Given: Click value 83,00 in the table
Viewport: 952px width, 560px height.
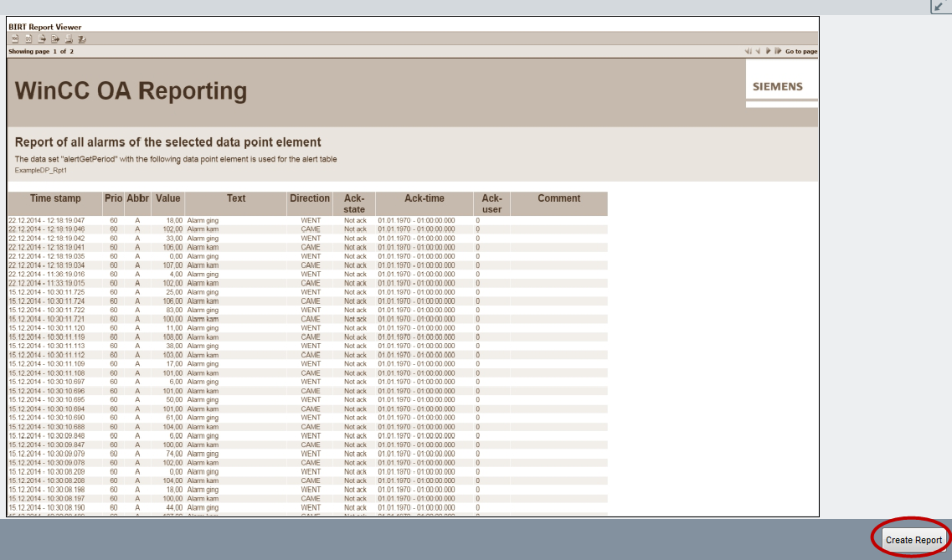Looking at the screenshot, I should click(x=174, y=310).
